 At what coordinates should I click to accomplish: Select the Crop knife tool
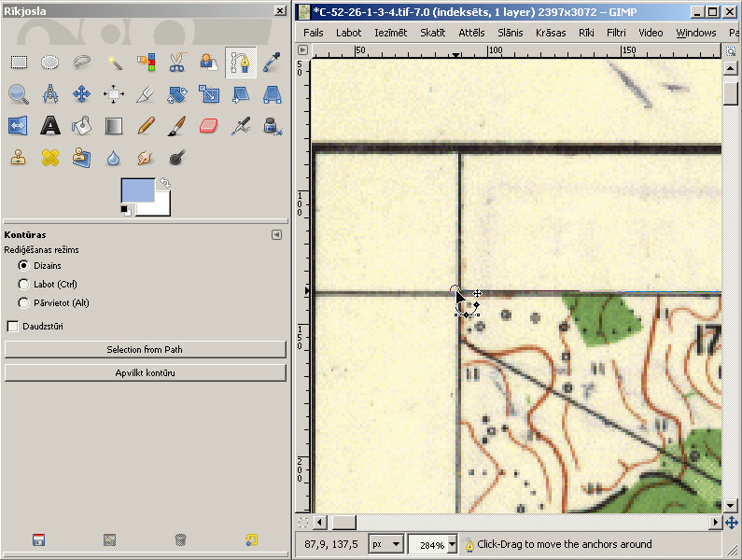pos(146,93)
